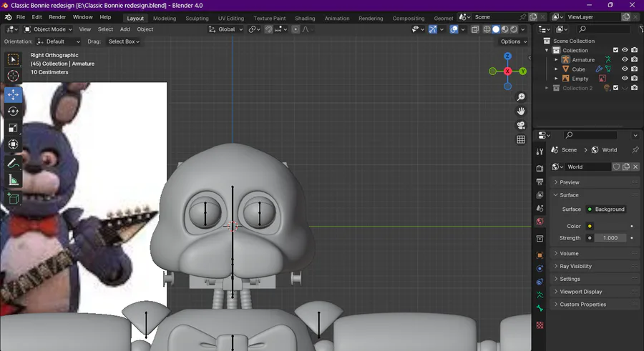Select the Scale tool
This screenshot has width=644, height=351.
pyautogui.click(x=13, y=128)
